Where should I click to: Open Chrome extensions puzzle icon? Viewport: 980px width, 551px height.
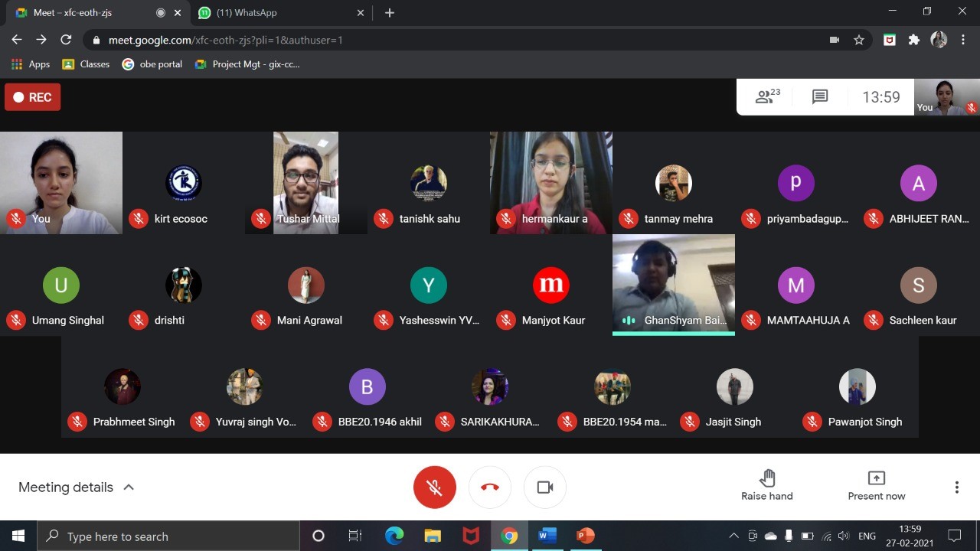coord(913,40)
